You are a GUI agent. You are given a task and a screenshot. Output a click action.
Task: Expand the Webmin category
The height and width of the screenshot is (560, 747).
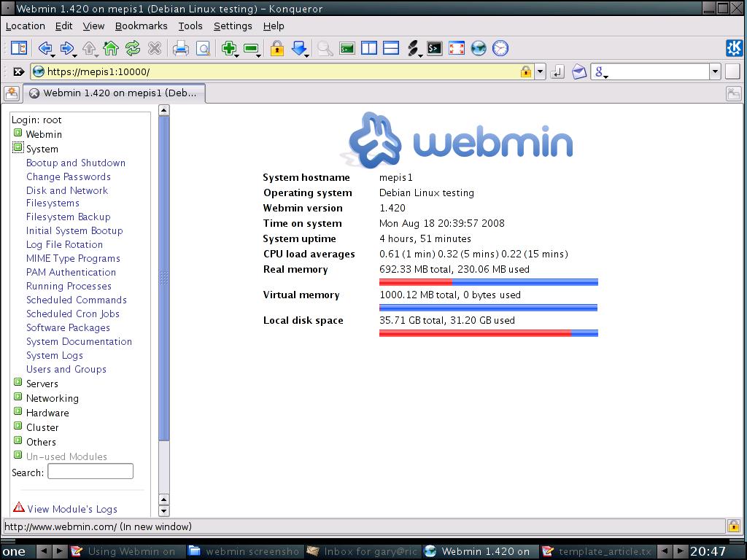click(18, 133)
